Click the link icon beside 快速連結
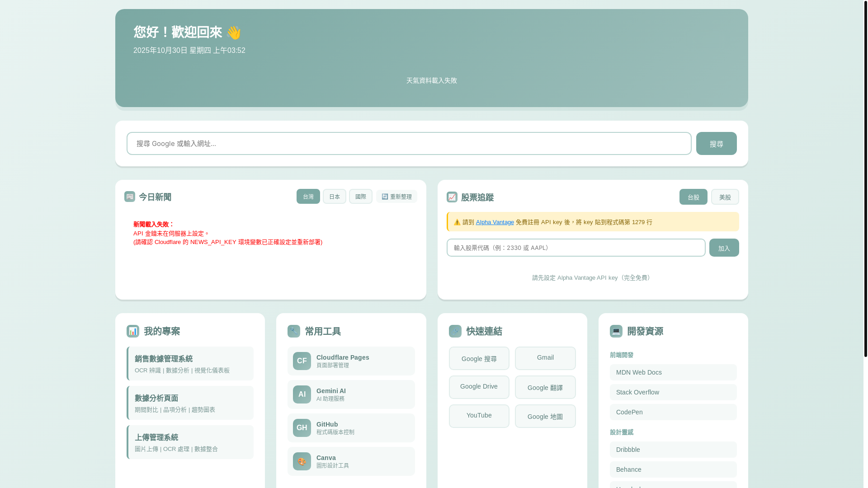Screen dimensions: 868x488 (x=455, y=331)
